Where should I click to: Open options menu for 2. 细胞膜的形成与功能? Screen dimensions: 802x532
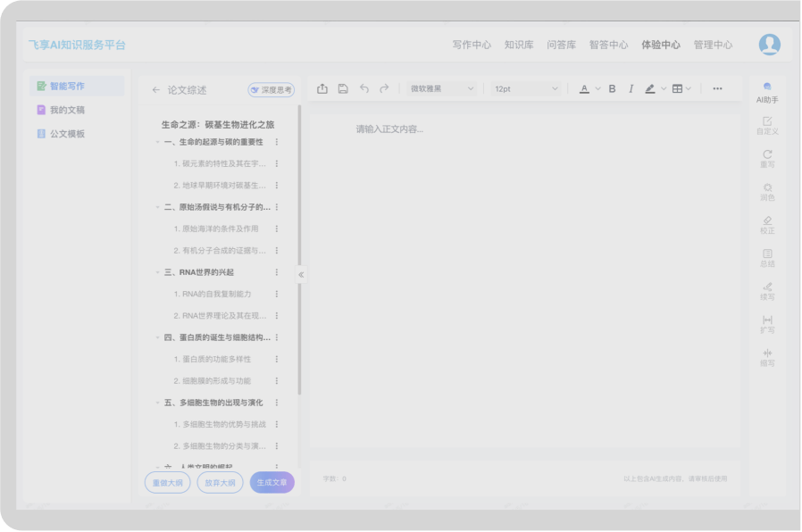click(277, 381)
